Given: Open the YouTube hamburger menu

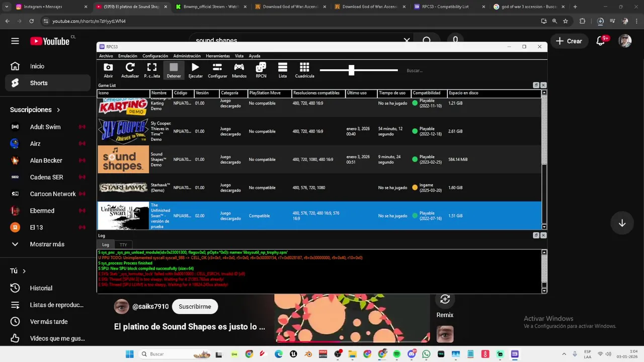Looking at the screenshot, I should point(15,41).
